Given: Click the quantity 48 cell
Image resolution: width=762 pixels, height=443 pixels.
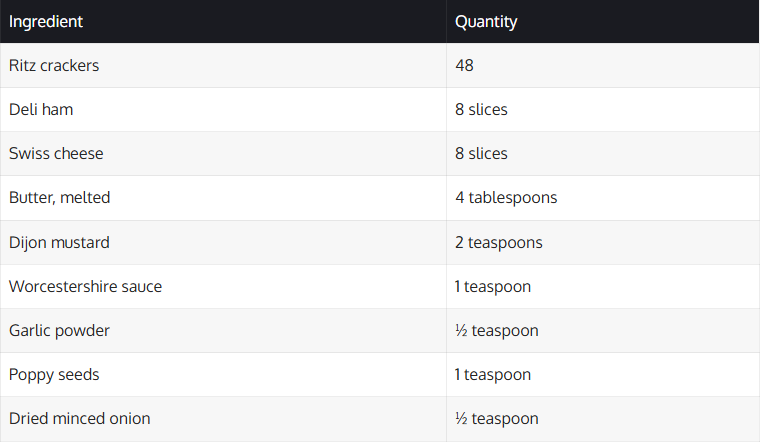Looking at the screenshot, I should [x=464, y=65].
